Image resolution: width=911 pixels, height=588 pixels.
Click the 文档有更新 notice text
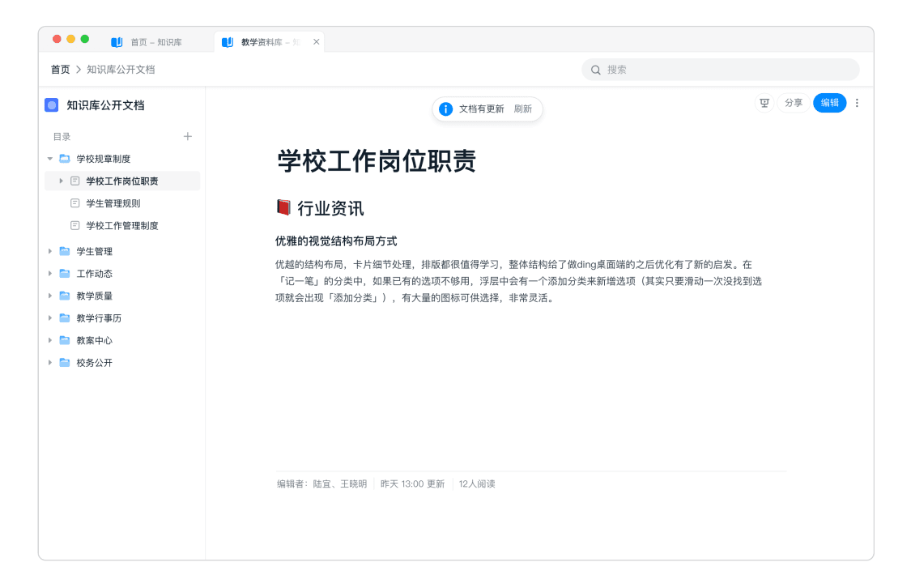point(482,109)
